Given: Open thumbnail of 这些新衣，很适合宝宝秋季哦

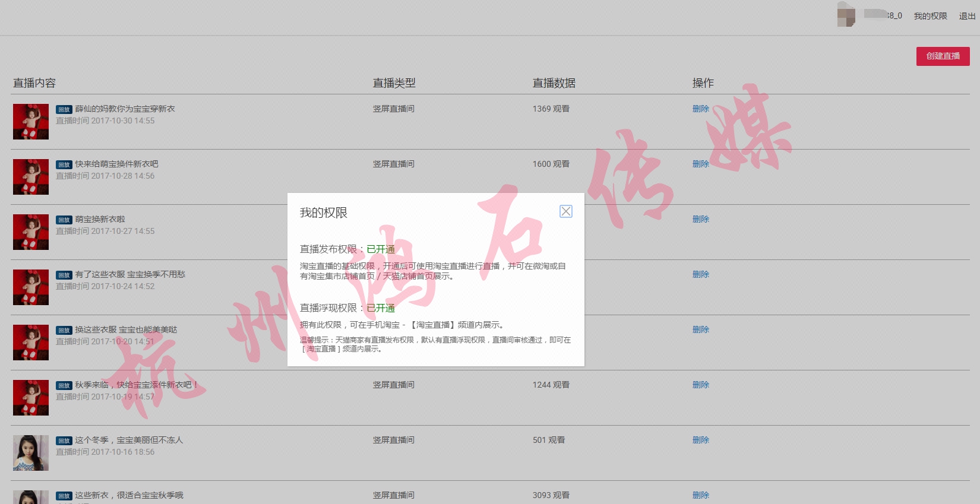Looking at the screenshot, I should coord(31,497).
